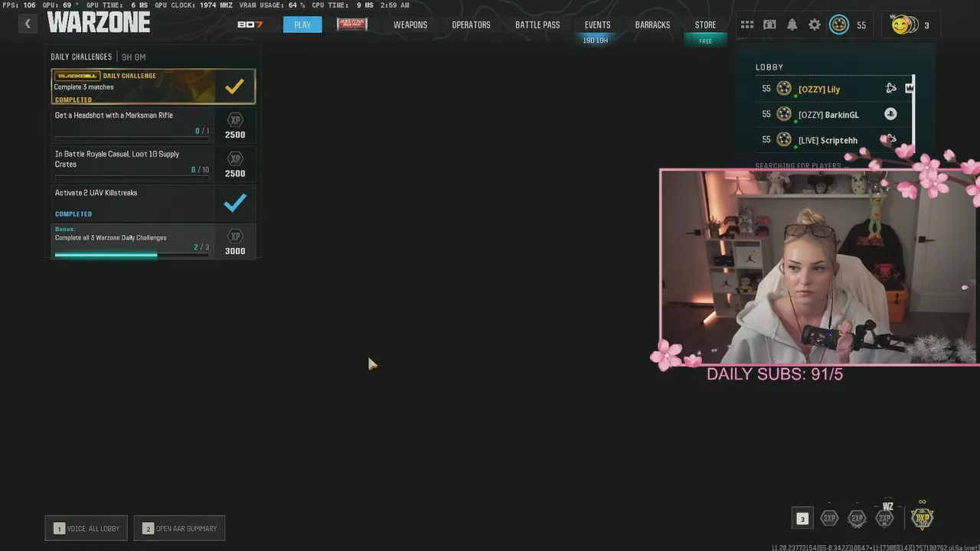This screenshot has width=980, height=551.
Task: Open the player rank emblem profile
Action: 839,25
